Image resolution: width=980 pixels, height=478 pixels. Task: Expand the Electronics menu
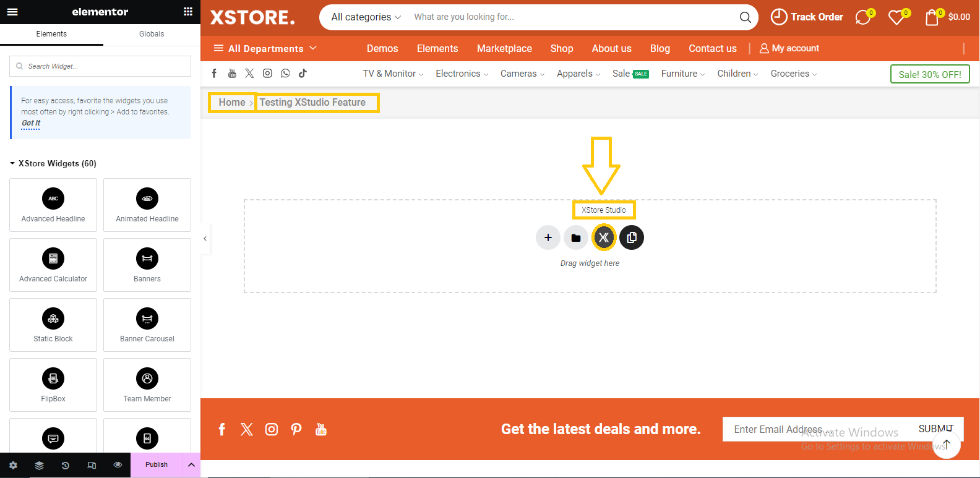462,74
